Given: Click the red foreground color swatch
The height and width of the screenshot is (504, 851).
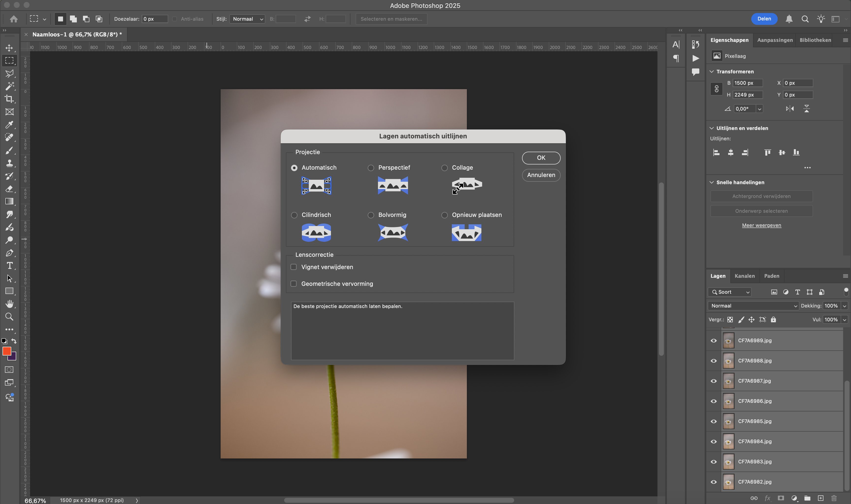Looking at the screenshot, I should (6, 351).
